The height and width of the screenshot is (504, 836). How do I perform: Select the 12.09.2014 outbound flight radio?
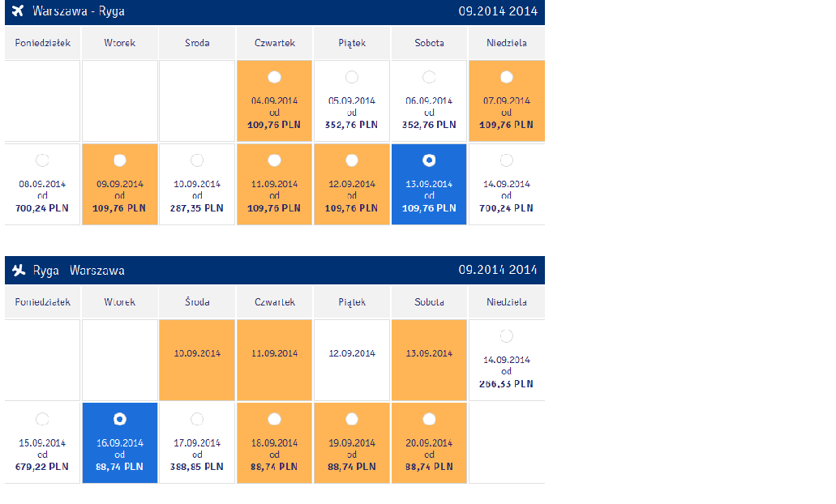coord(352,160)
